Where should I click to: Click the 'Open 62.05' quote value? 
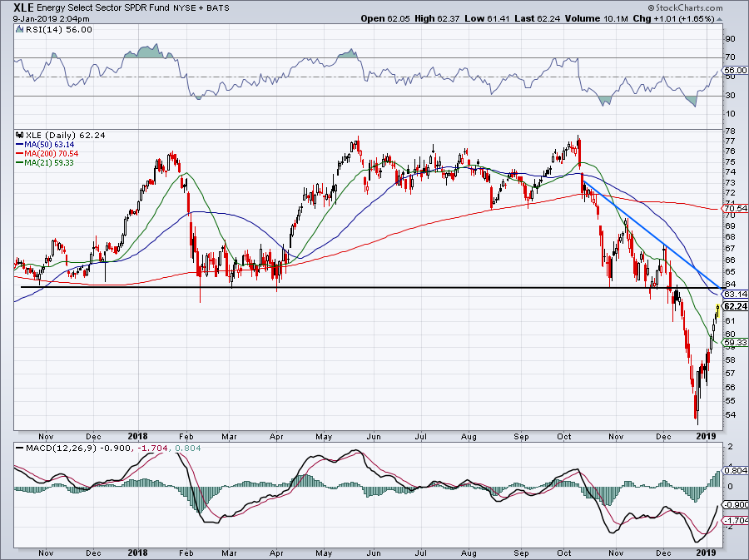pyautogui.click(x=385, y=18)
